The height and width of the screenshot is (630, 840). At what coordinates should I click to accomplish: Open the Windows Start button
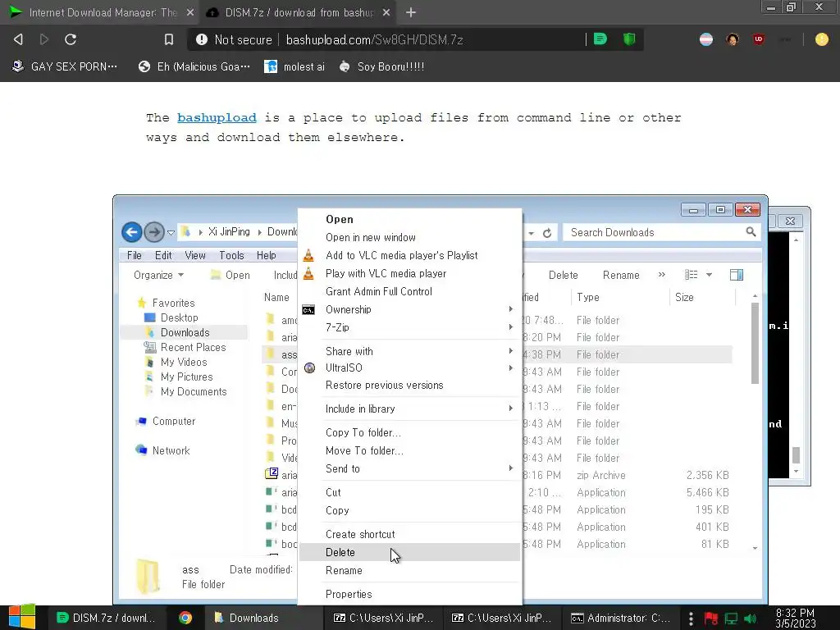point(22,617)
